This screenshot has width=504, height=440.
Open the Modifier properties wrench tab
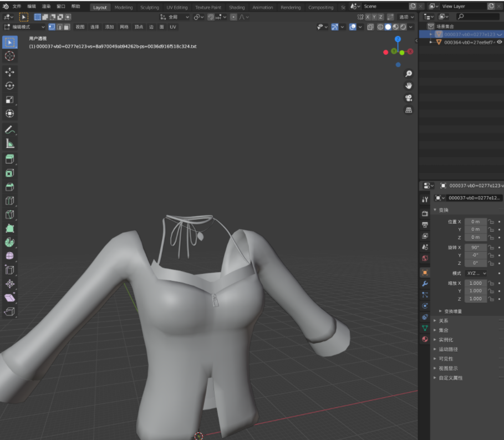click(x=425, y=284)
